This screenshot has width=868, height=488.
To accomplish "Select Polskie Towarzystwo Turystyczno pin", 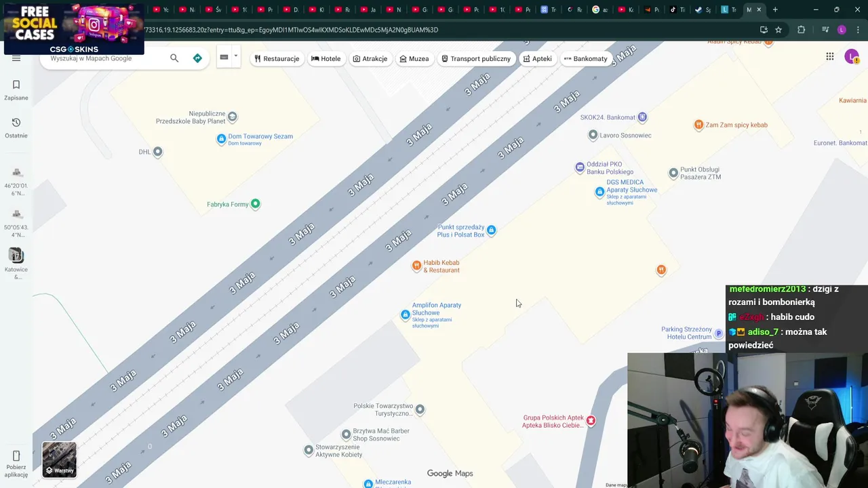I will tap(420, 409).
